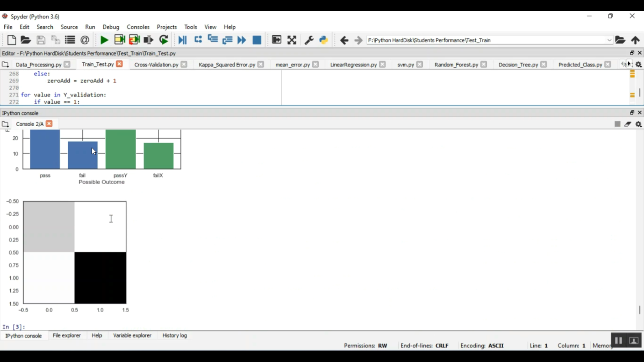Screen dimensions: 644x362
Task: Click line 271 in the editor
Action: click(69, 95)
